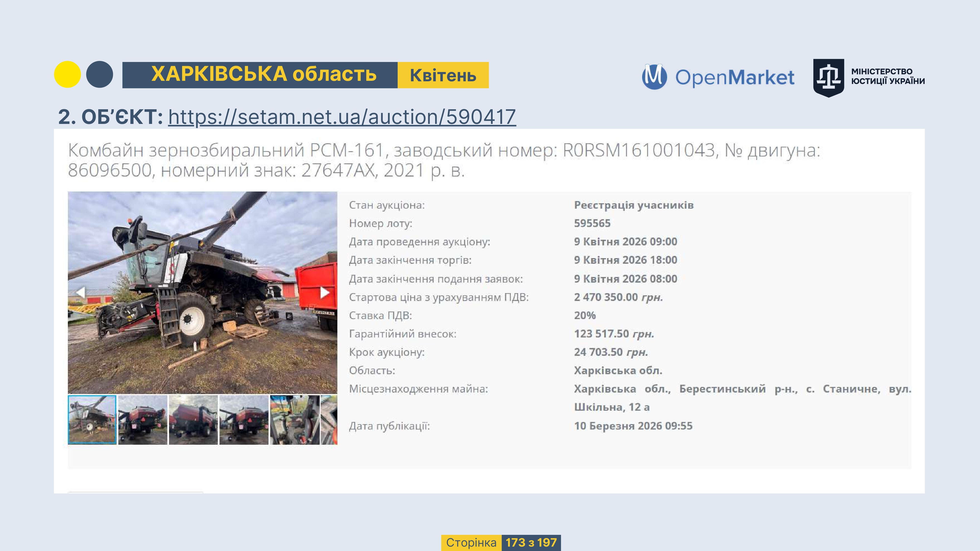Select the second harvester thumbnail

pos(143,419)
